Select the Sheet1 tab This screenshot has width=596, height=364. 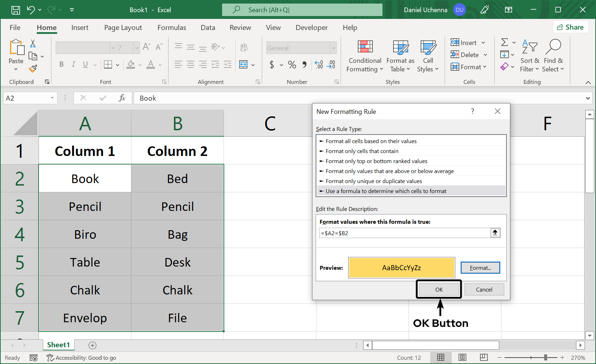point(59,345)
